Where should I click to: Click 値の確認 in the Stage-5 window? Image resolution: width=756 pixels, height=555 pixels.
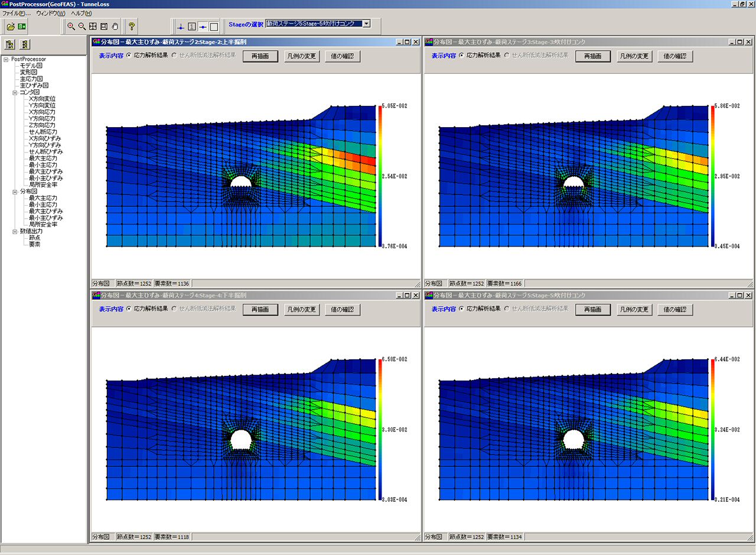675,309
